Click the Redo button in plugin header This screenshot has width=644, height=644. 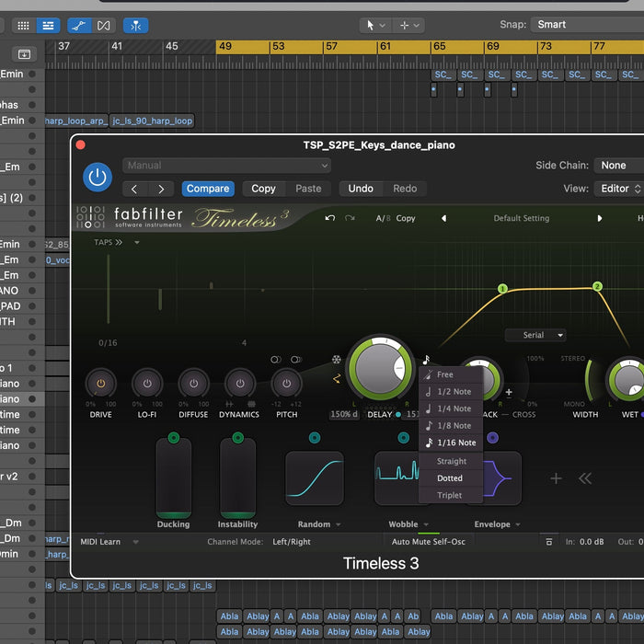(405, 189)
